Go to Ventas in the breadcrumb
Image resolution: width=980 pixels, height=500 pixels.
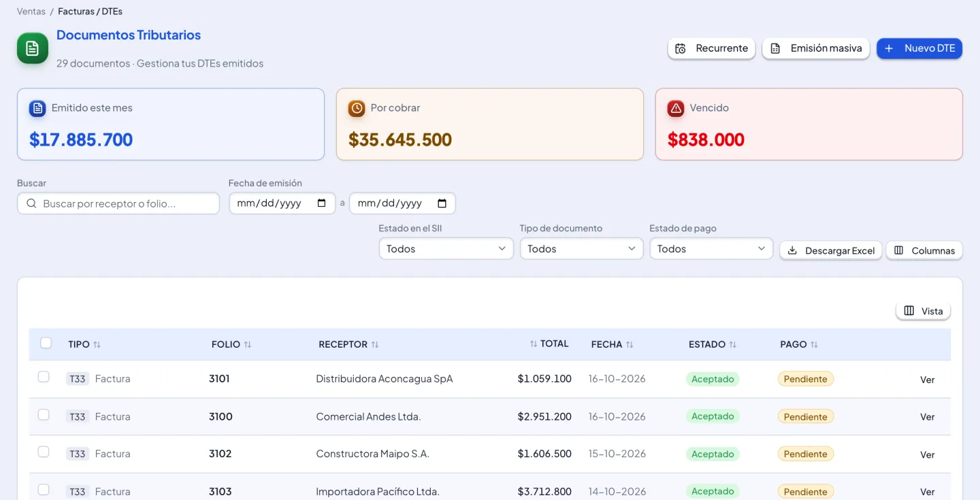(x=31, y=12)
